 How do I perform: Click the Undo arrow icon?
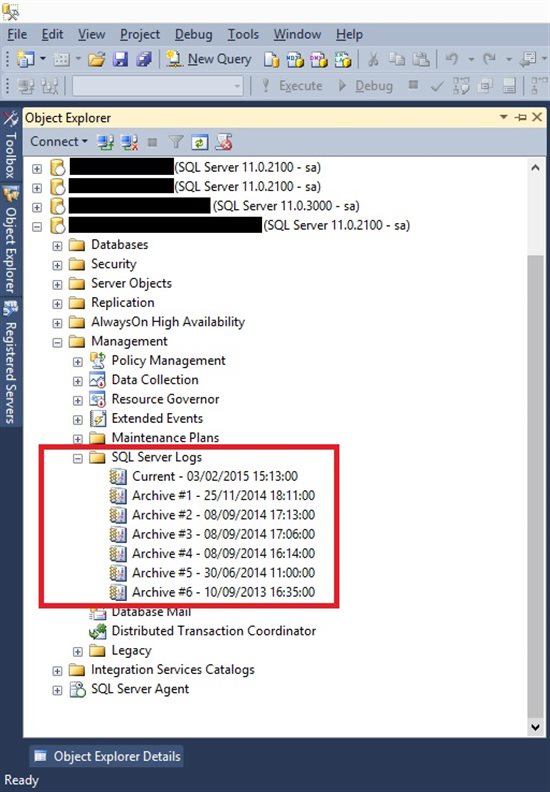pos(452,60)
